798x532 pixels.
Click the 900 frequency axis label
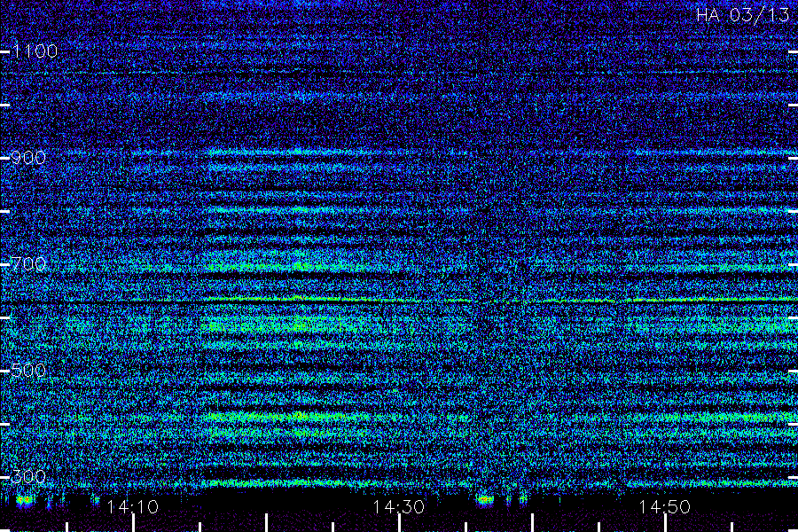coord(28,157)
